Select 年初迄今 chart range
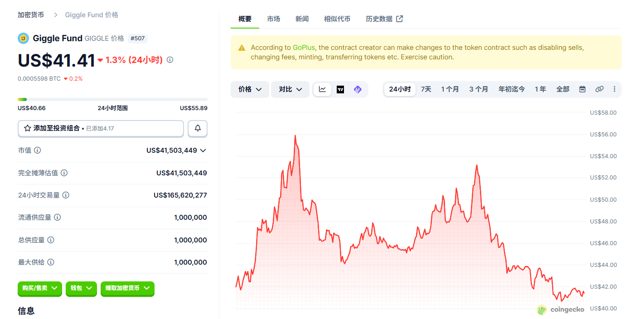The image size is (644, 319). 512,89
